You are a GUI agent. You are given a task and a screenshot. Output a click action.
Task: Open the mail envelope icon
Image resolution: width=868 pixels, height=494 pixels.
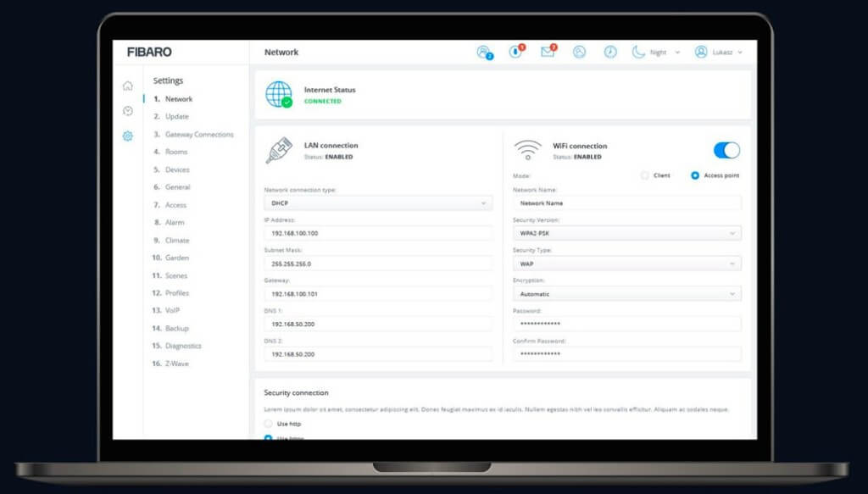coord(548,52)
